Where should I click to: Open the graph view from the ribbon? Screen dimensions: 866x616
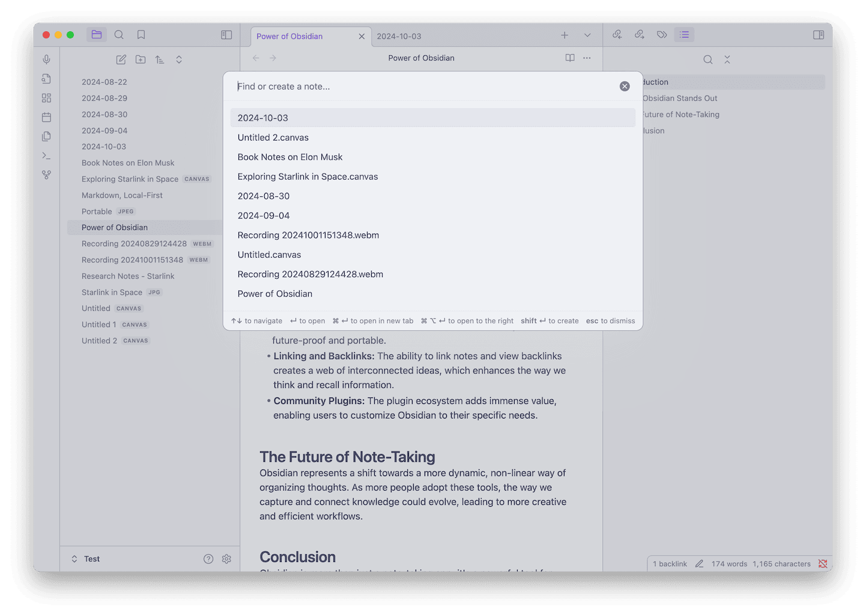coord(46,175)
